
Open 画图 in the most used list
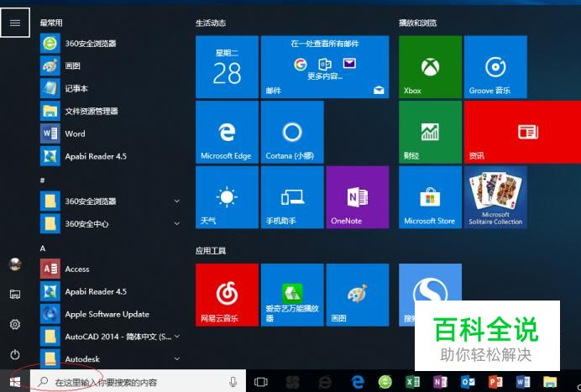(111, 66)
